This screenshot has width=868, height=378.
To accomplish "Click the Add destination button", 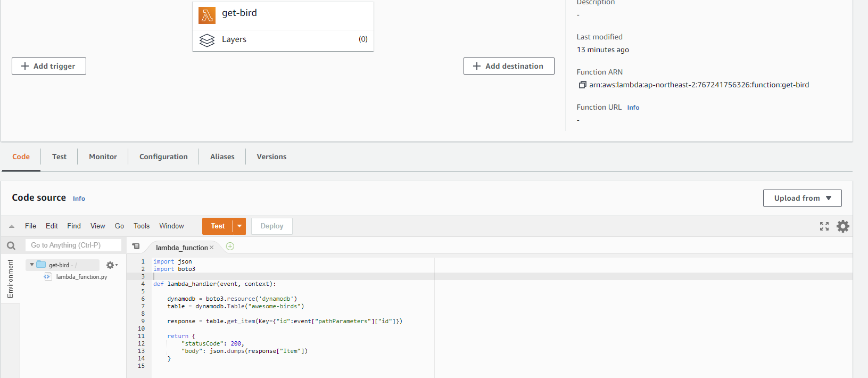I will pos(509,66).
